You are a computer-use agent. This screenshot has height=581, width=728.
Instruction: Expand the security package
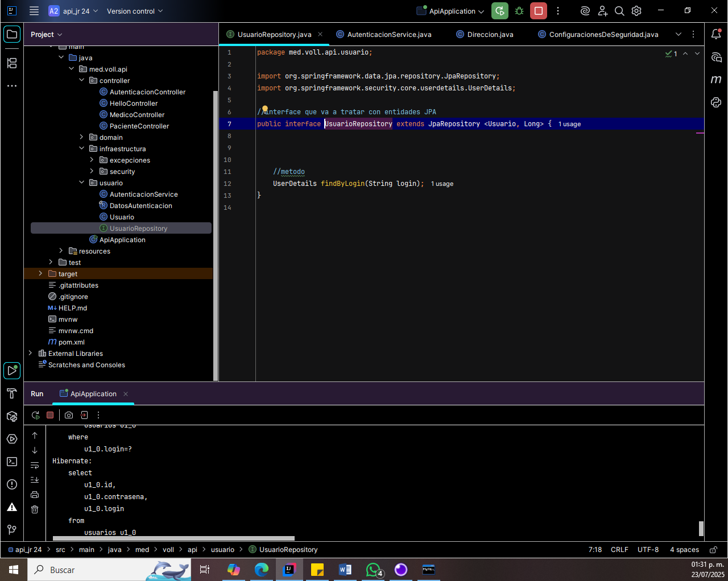92,171
